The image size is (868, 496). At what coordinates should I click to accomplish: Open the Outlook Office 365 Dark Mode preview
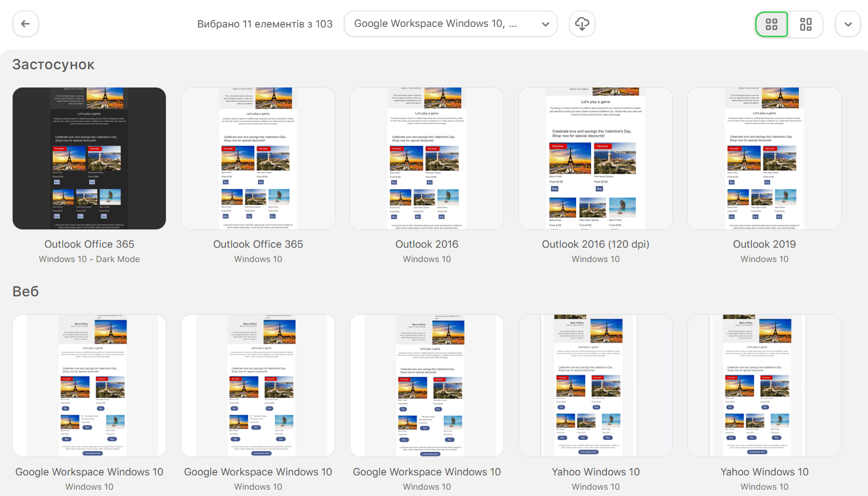(89, 158)
